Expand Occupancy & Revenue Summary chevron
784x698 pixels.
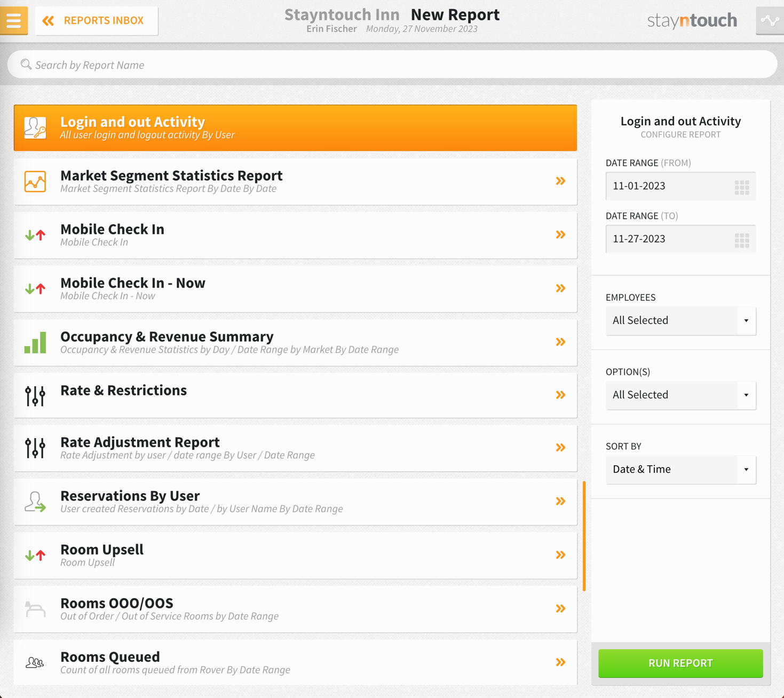(560, 342)
